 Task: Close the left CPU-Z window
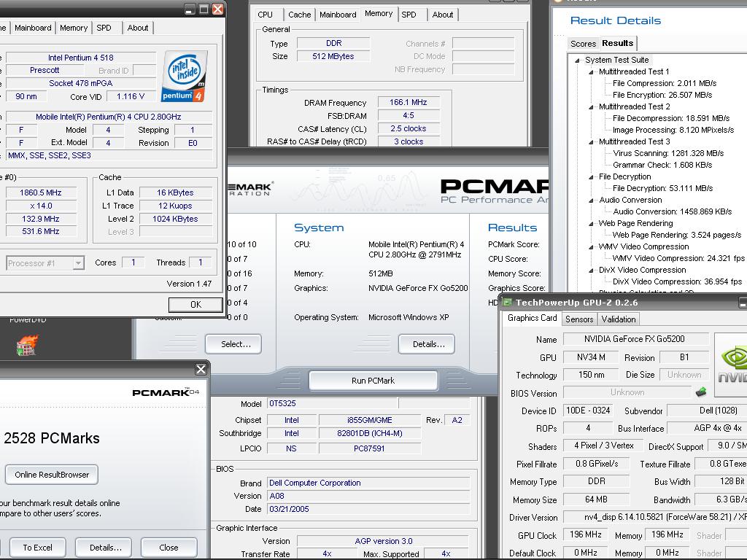pos(217,9)
